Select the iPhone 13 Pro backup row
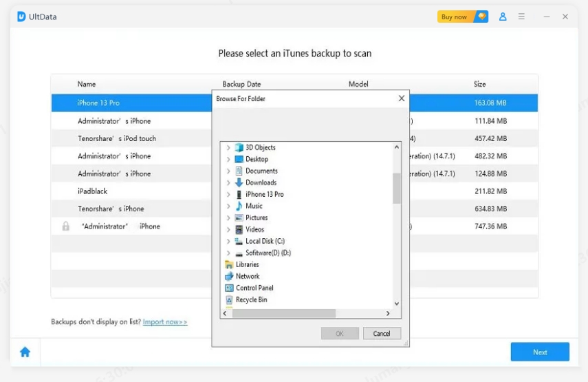Image resolution: width=588 pixels, height=382 pixels. click(x=294, y=103)
